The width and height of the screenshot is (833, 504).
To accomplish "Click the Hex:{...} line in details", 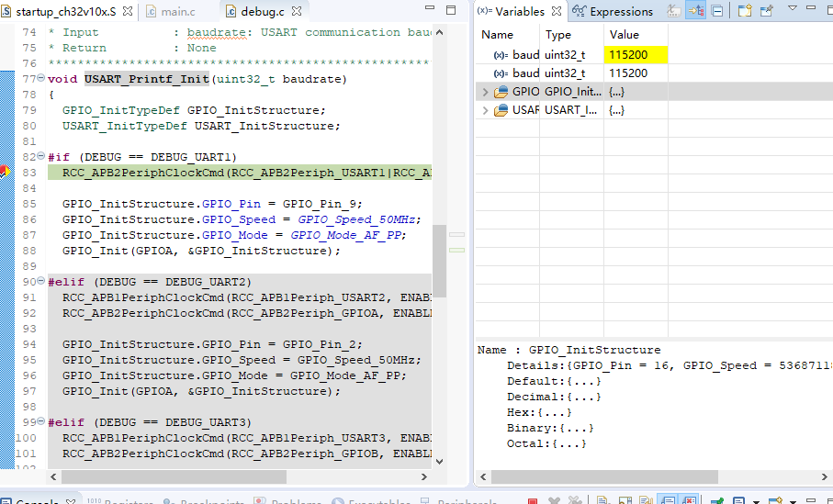I will pyautogui.click(x=539, y=412).
